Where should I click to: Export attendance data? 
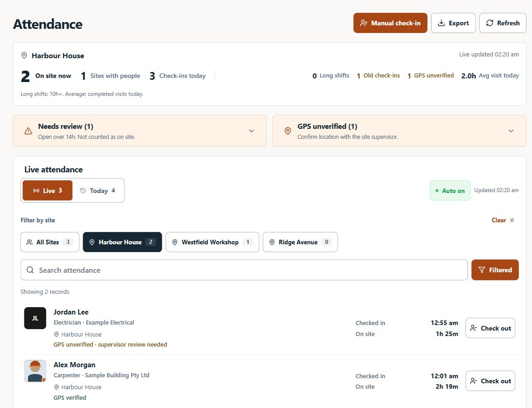pyautogui.click(x=453, y=23)
